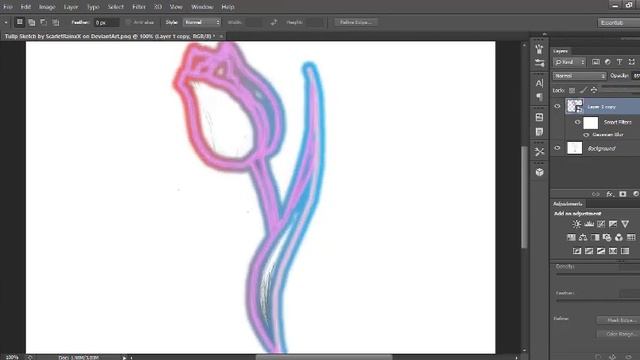The image size is (640, 360).
Task: Hide the Background layer eye
Action: coord(557,148)
